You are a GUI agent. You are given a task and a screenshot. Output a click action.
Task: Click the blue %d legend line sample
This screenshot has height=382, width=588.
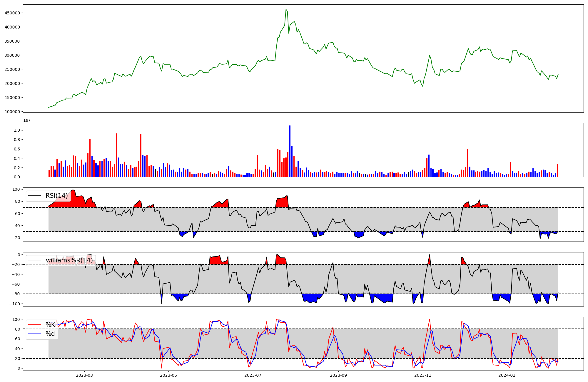click(34, 334)
